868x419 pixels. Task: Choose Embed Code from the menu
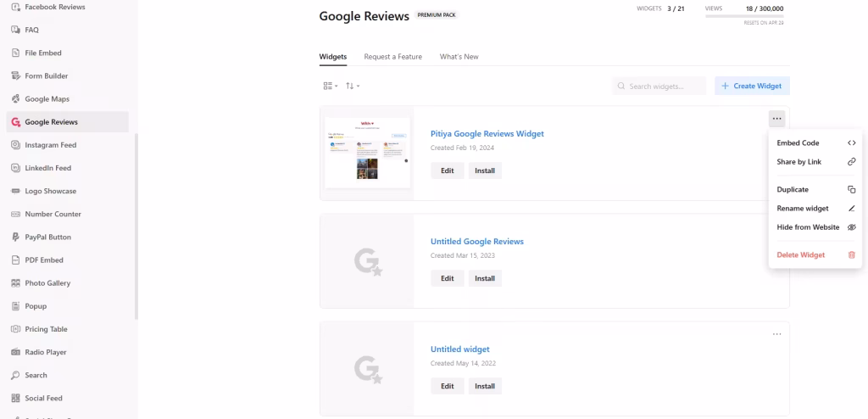[x=816, y=143]
